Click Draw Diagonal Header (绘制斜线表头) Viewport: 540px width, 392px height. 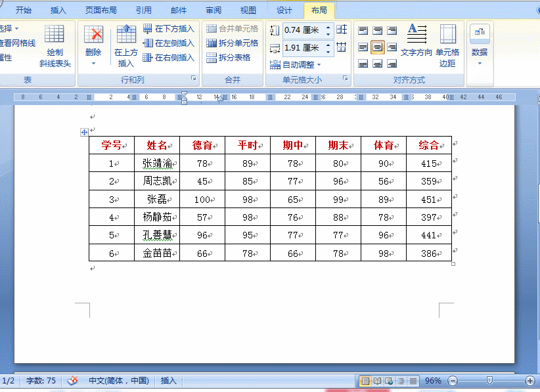pyautogui.click(x=55, y=45)
